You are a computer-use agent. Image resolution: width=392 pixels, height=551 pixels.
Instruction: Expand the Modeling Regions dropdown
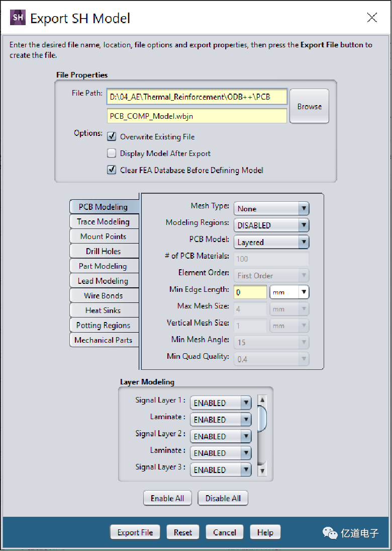[x=271, y=225]
